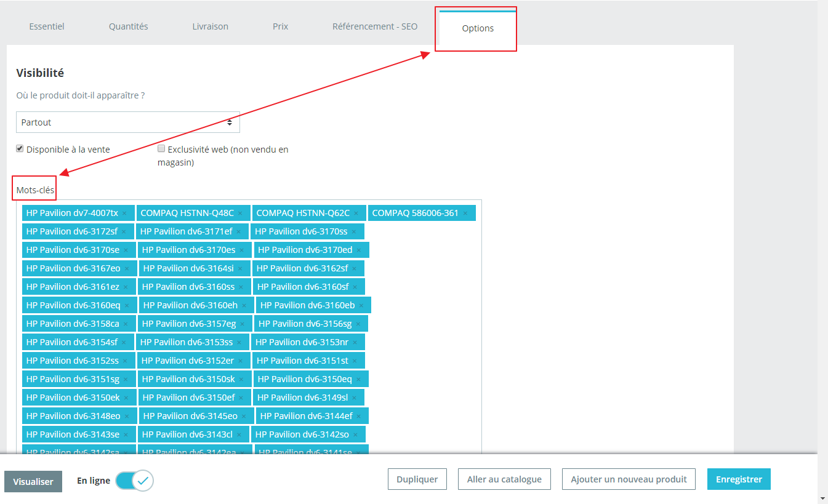Save the product with Enregistrer
The width and height of the screenshot is (828, 504).
point(739,479)
